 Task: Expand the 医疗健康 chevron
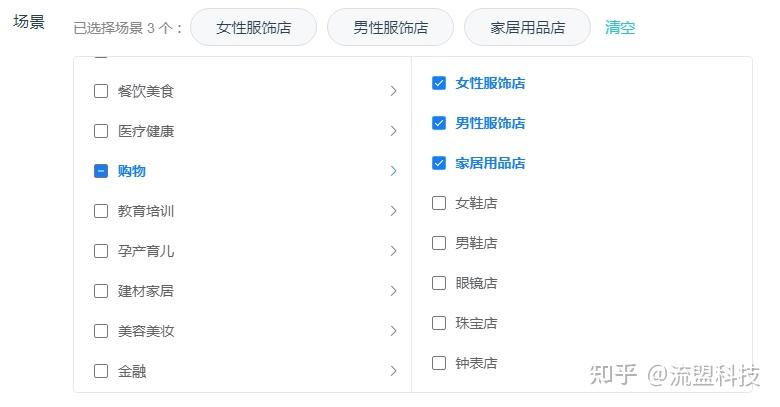pos(393,131)
